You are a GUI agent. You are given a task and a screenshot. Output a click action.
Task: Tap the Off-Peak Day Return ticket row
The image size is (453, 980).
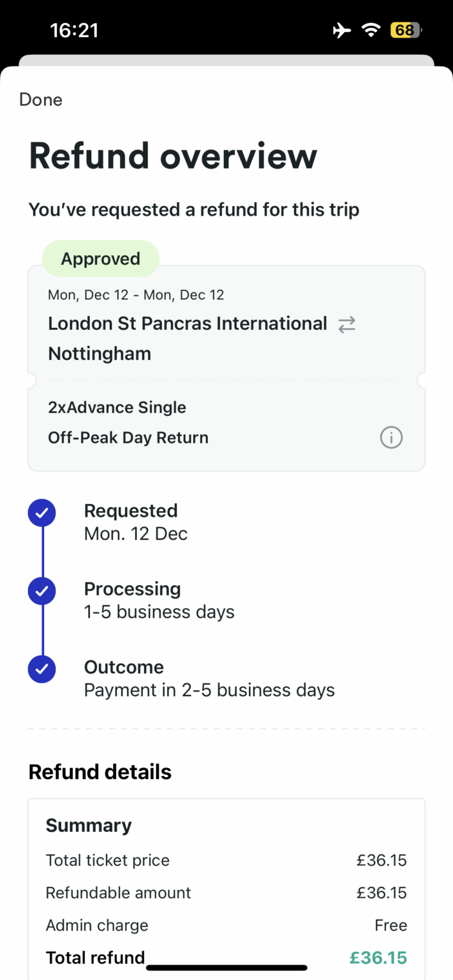[x=128, y=438]
